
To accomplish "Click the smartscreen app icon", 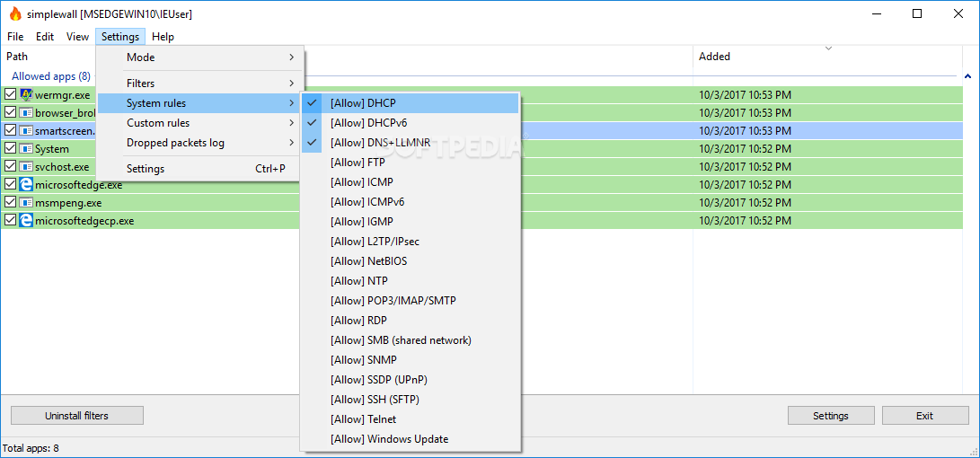I will pos(26,131).
